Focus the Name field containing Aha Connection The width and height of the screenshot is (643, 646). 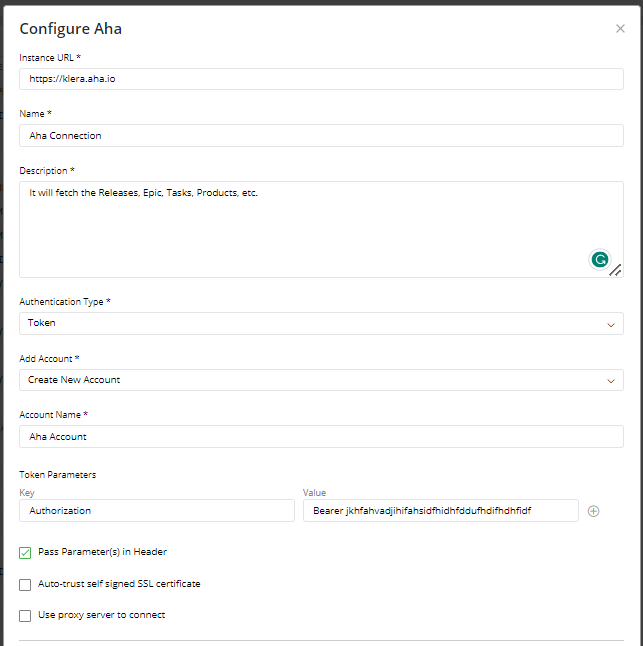321,136
